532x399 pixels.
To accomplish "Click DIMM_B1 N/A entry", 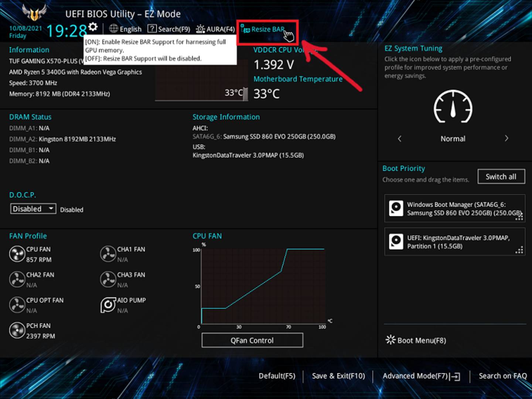I will click(x=29, y=150).
